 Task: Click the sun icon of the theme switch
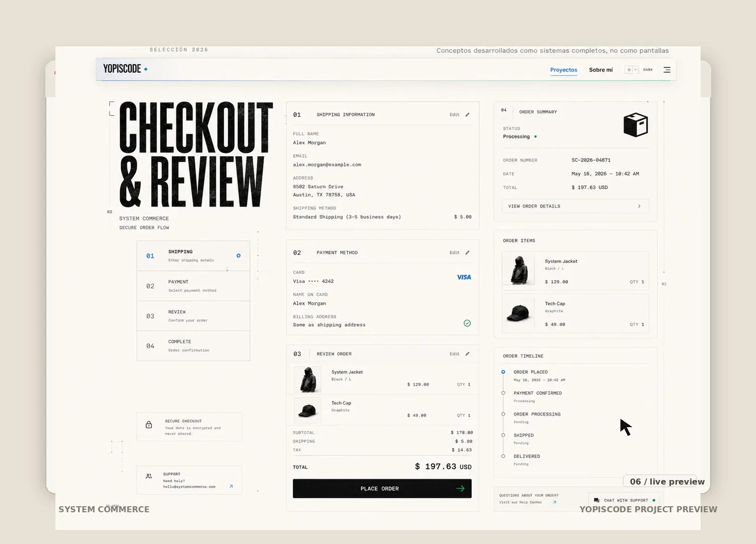tap(628, 70)
